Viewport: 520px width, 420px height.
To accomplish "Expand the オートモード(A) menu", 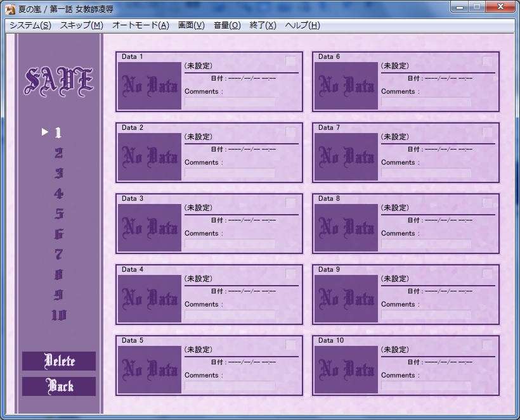I will coord(140,25).
